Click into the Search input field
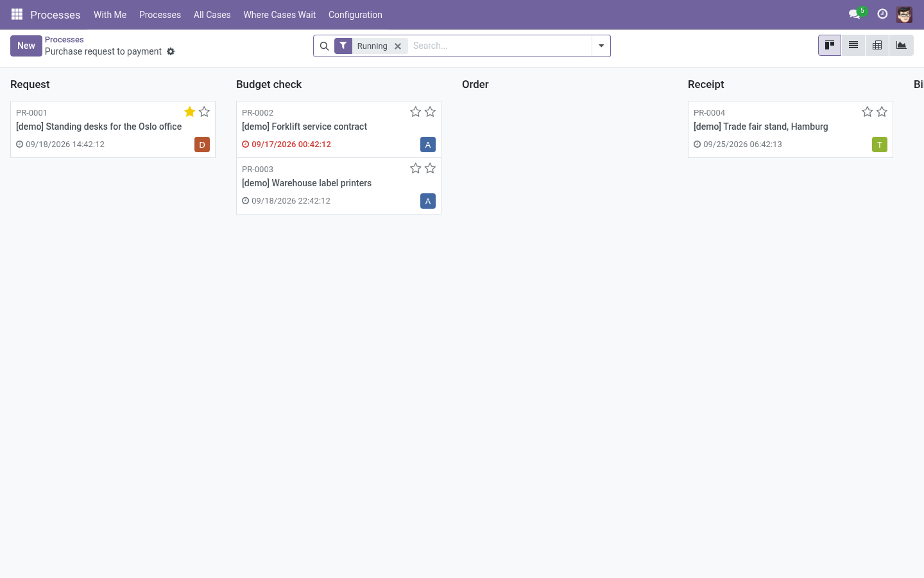Screen dimensions: 924x578 (x=501, y=46)
